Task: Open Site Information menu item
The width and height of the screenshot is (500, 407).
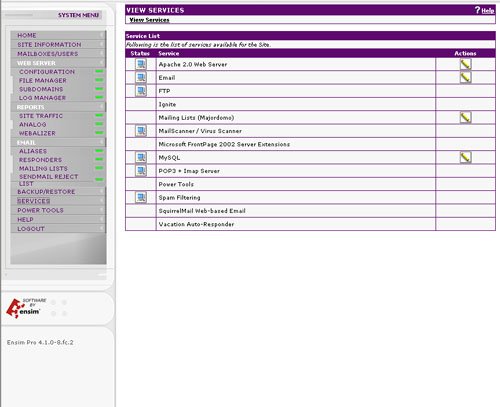Action: click(49, 45)
